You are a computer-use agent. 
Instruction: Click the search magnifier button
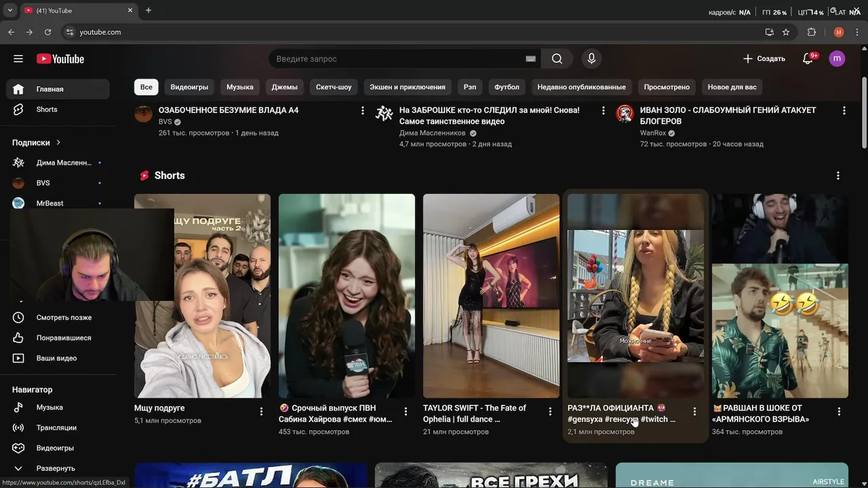pyautogui.click(x=557, y=59)
